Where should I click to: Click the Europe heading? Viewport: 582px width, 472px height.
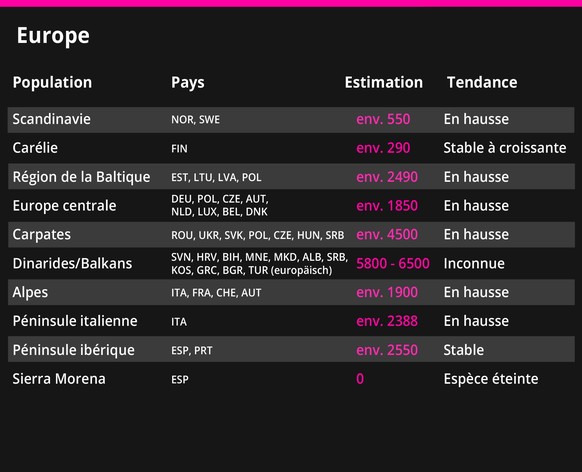pyautogui.click(x=53, y=36)
